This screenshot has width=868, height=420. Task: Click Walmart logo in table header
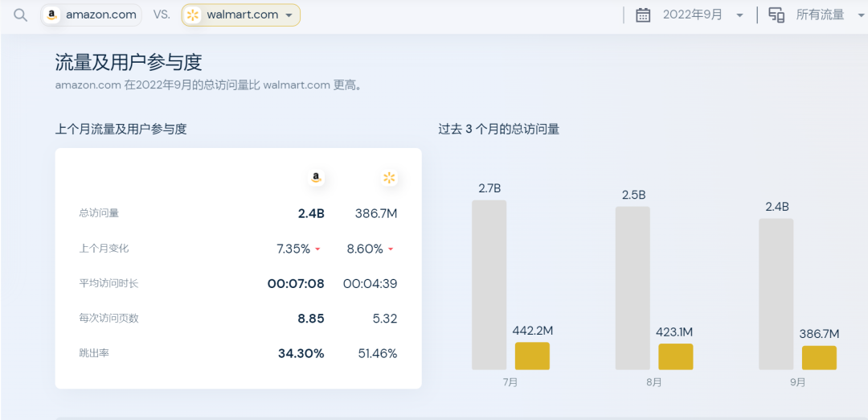(x=389, y=178)
